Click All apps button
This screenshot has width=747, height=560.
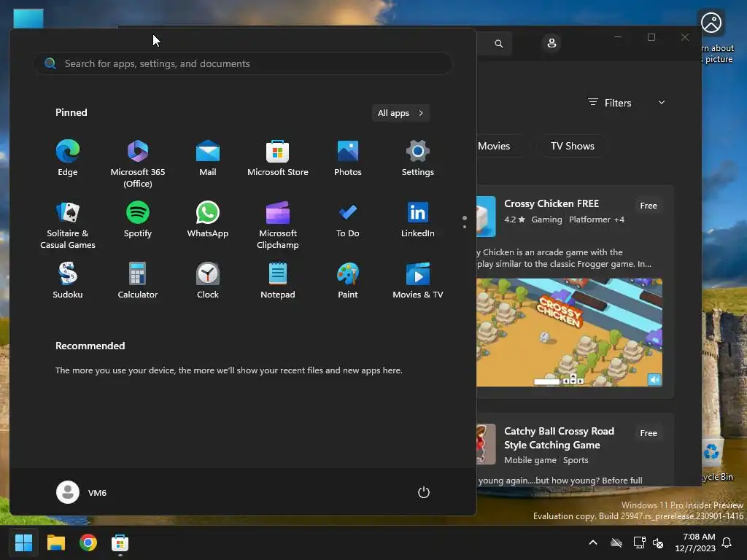(400, 113)
